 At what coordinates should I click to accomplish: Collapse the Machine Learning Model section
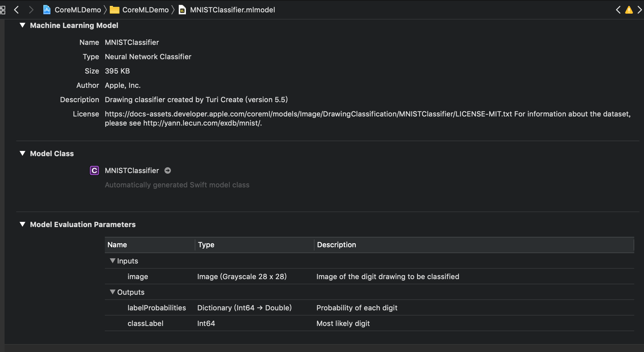[22, 25]
